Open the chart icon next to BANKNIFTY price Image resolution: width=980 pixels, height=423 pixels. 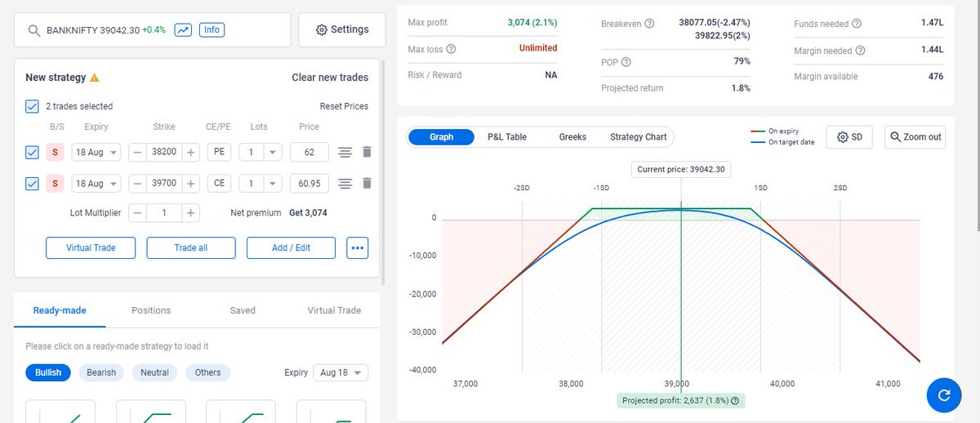tap(184, 30)
